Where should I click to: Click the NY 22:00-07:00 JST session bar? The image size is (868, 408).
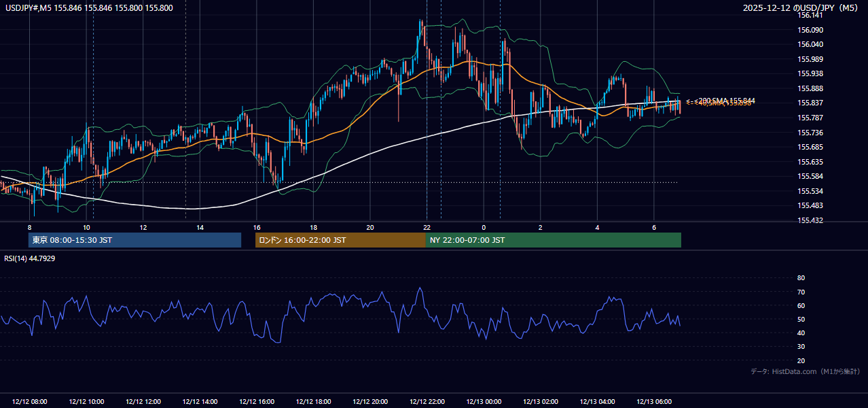tap(554, 240)
